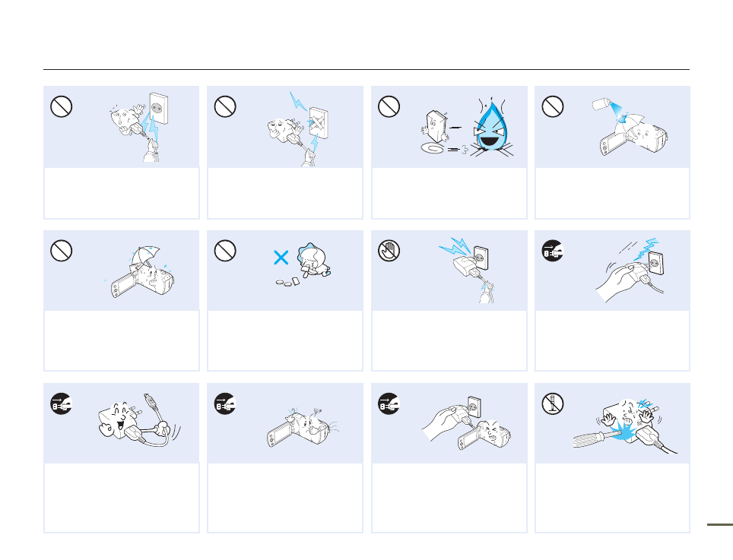Viewport: 733px width, 560px height.
Task: Click unplug icon beside the smiling AC adapter
Action: click(x=62, y=404)
